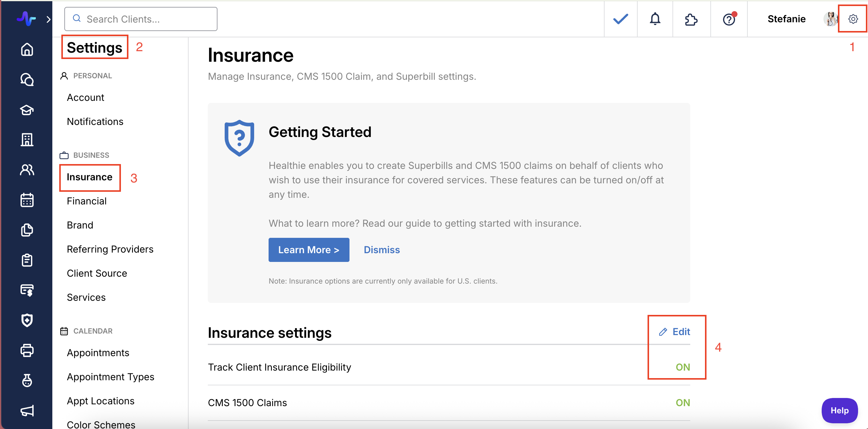Click the Learn More button
Screen dimensions: 868x429
(309, 250)
